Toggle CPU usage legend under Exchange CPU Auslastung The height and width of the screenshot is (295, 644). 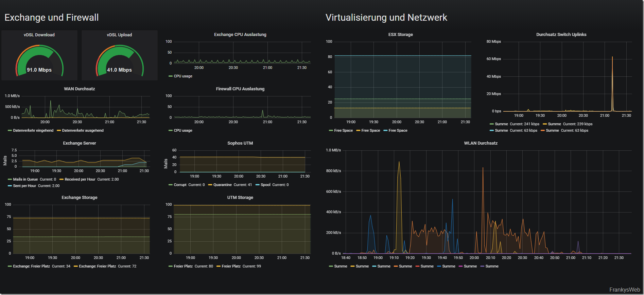point(183,76)
